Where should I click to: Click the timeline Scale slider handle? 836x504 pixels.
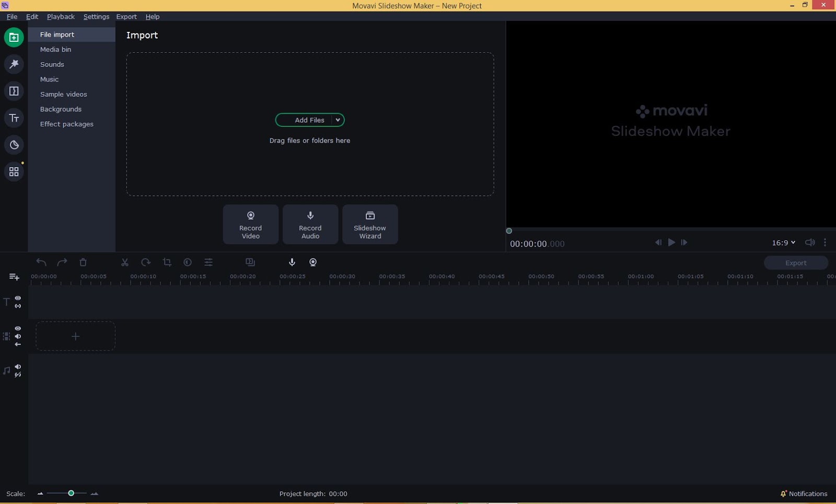[71, 493]
